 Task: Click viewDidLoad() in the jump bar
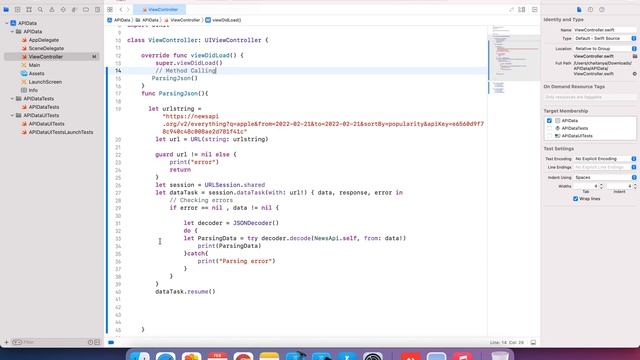click(223, 20)
